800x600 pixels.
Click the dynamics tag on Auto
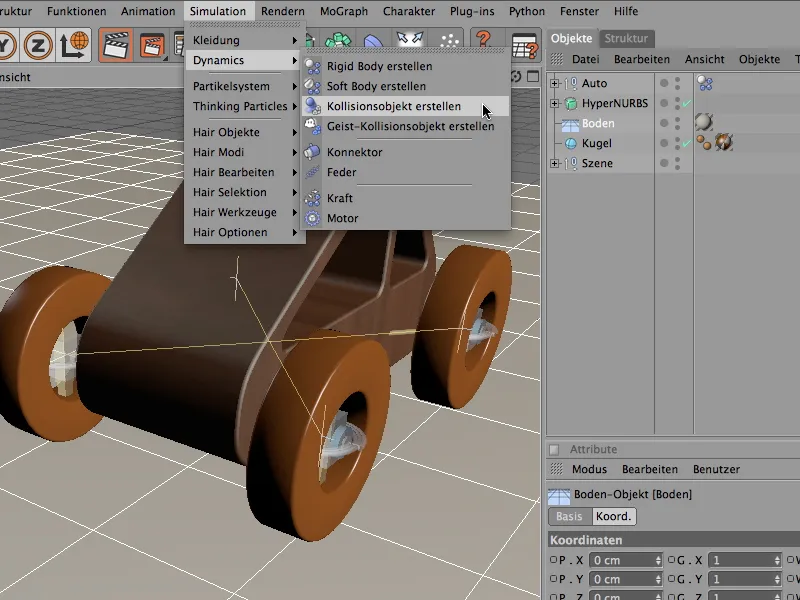(705, 83)
